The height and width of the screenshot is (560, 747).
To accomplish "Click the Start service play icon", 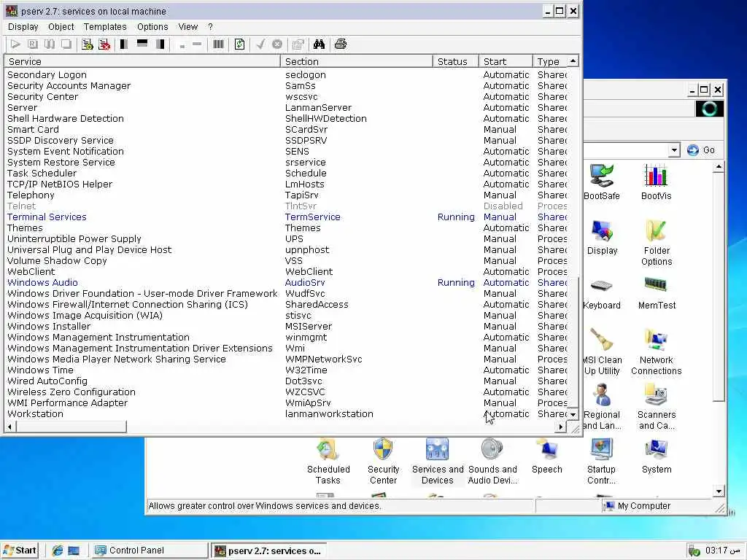I will pyautogui.click(x=15, y=44).
